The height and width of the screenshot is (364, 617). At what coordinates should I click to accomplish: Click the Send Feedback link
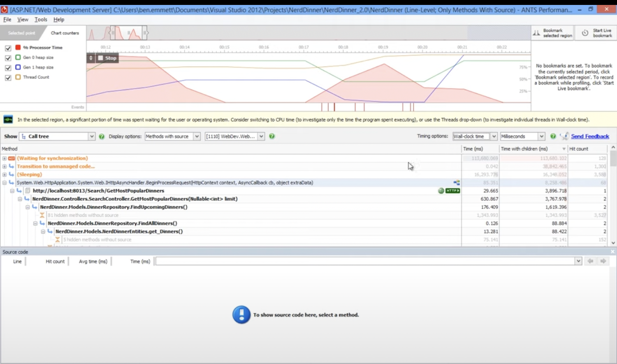tap(590, 136)
